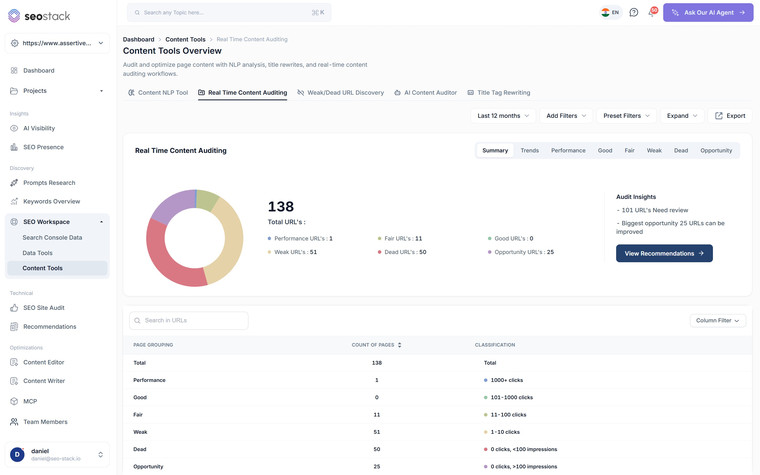
Task: Switch to the Weak view
Action: tap(654, 151)
